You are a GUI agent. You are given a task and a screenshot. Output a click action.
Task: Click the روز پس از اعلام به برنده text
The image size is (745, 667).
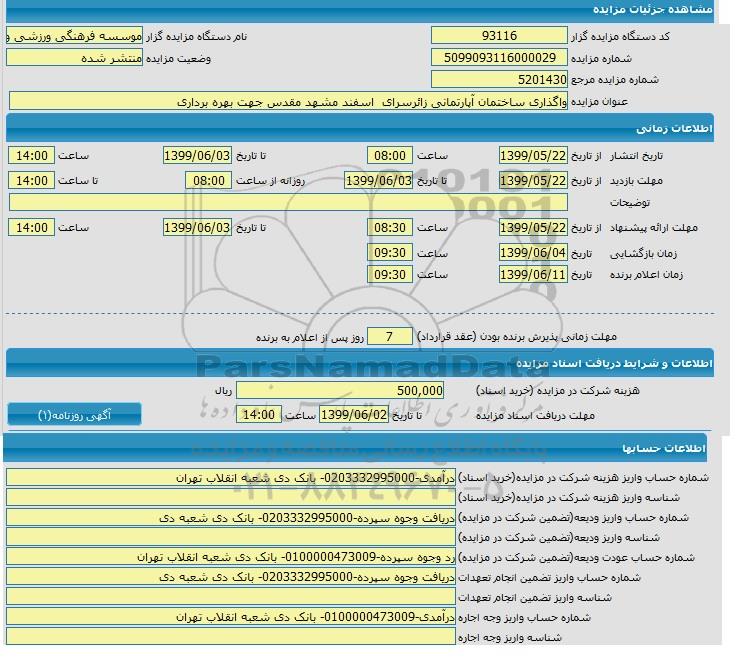coord(310,337)
